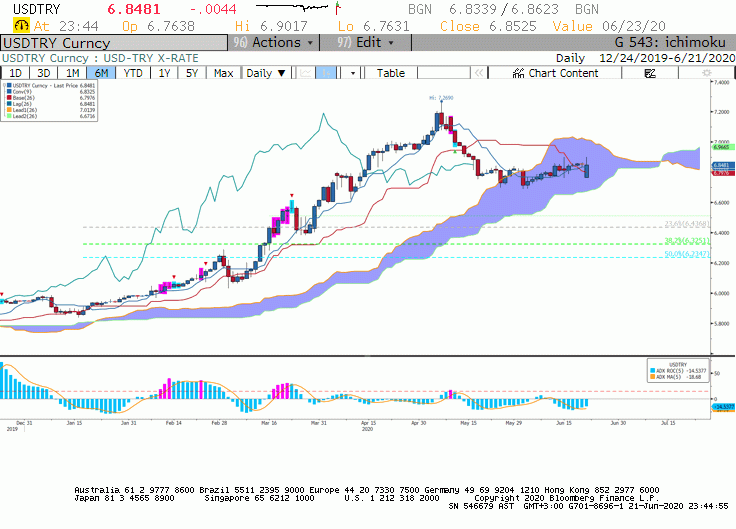This screenshot has width=736, height=529.
Task: Click the Lead2(26) green color swatch
Action: [x=9, y=116]
